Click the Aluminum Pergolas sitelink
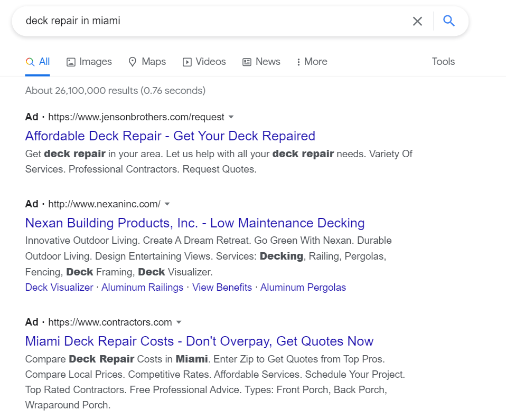This screenshot has height=420, width=506. click(x=303, y=287)
